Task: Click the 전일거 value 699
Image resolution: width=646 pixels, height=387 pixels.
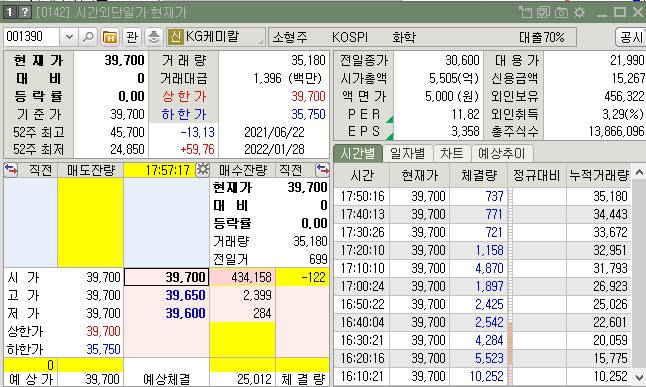Action: [x=318, y=259]
